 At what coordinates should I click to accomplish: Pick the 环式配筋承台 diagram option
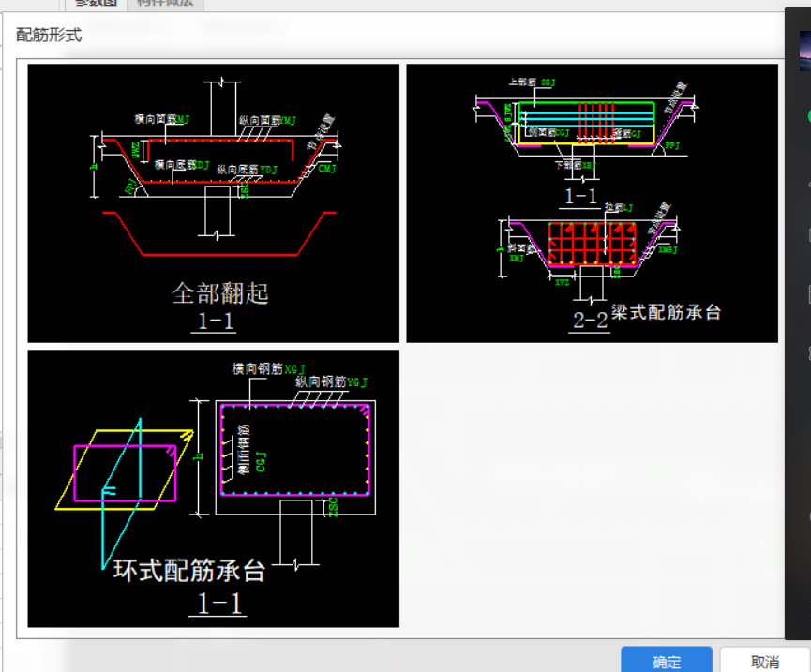point(213,488)
